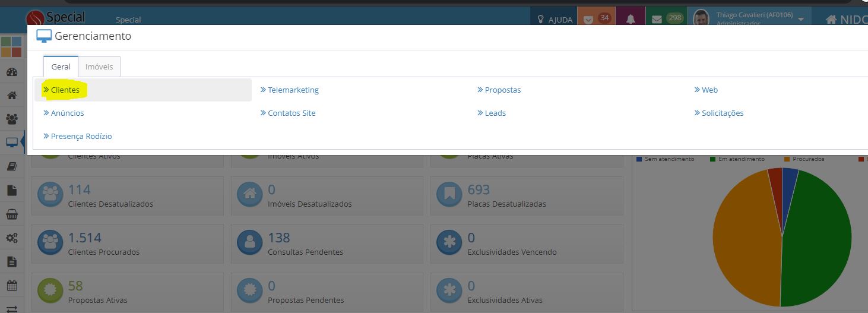Open the Presença Rodízio link

point(81,137)
